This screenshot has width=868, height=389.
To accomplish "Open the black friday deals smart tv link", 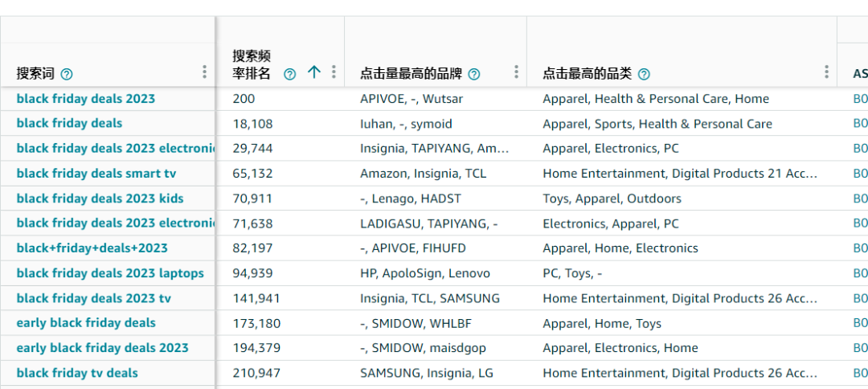I will [96, 174].
